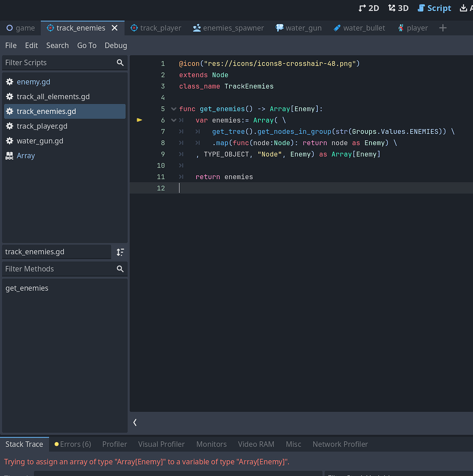The height and width of the screenshot is (476, 473).
Task: Toggle the breakpoint arrow at line 6
Action: click(139, 120)
